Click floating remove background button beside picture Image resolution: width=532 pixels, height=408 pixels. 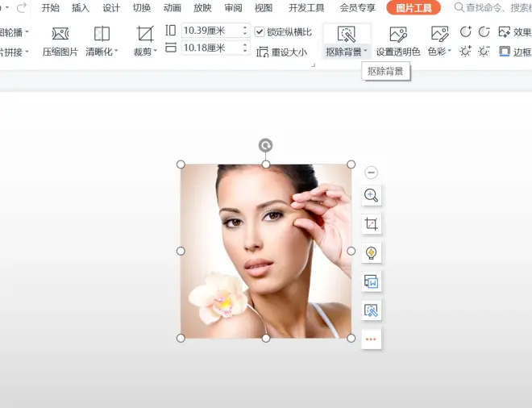tap(371, 310)
